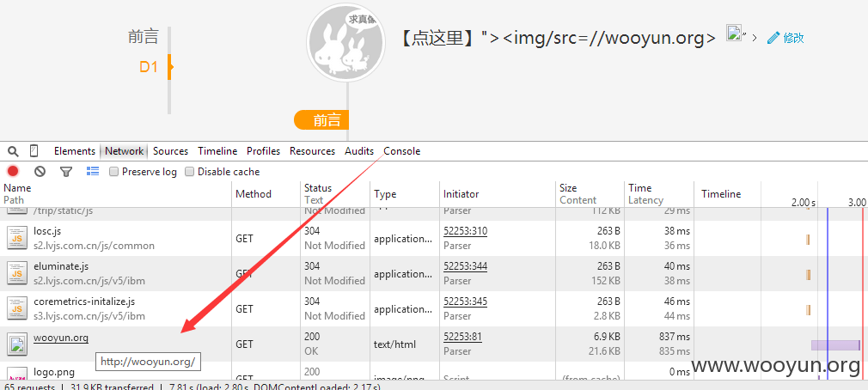Screen dimensions: 868x390
Task: Click the 200 status of wooyun.org row
Action: pos(312,337)
